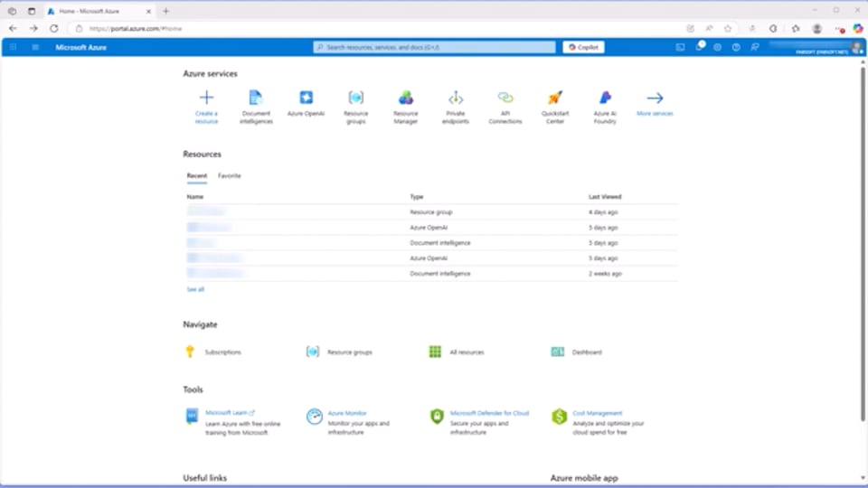Click the Copilot button
Image resolution: width=868 pixels, height=488 pixels.
pos(583,47)
